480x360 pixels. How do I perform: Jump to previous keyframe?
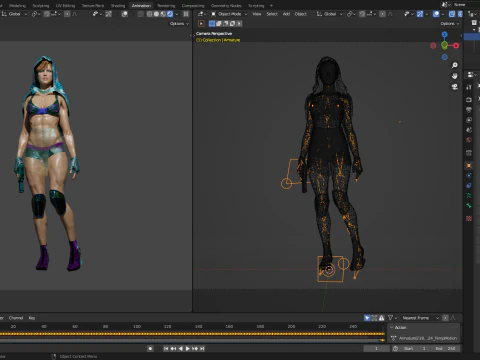pyautogui.click(x=173, y=348)
